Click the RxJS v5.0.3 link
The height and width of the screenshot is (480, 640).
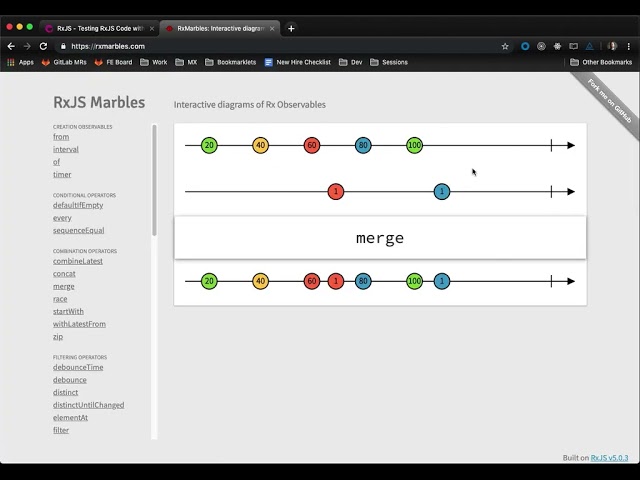coord(609,458)
